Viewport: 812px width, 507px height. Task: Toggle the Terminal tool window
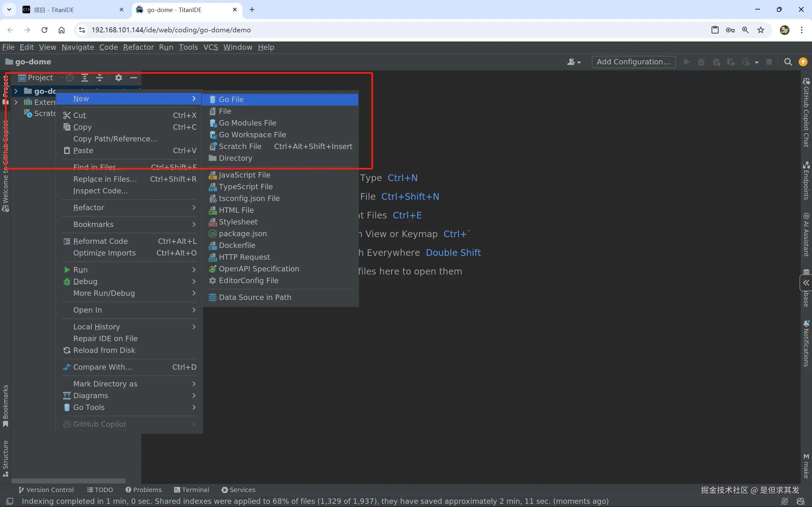coord(192,490)
